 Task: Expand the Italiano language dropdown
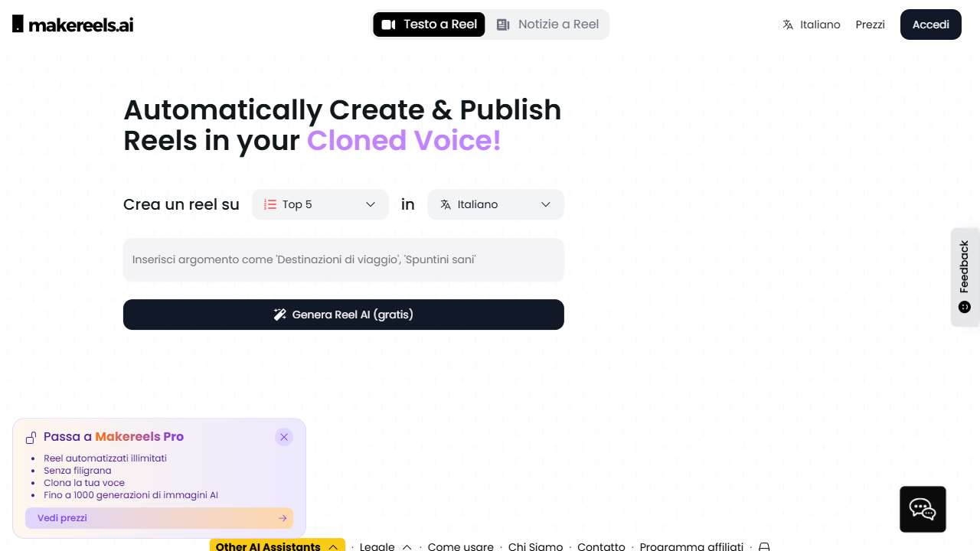495,204
